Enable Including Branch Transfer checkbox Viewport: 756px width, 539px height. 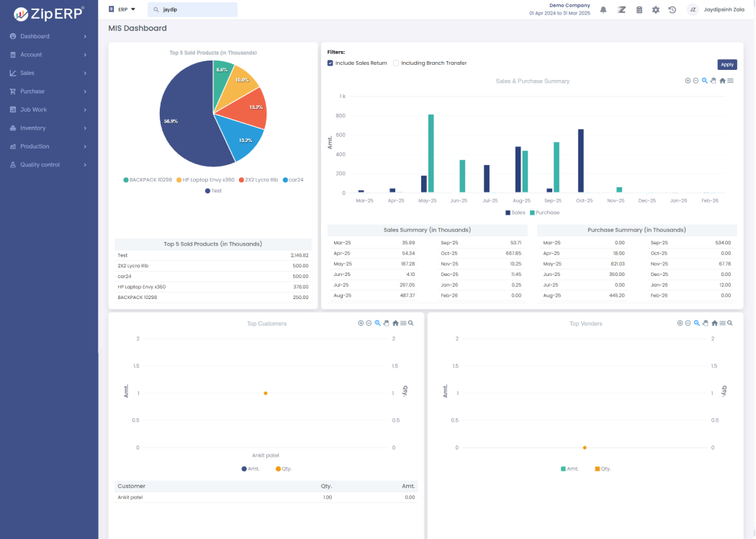396,63
